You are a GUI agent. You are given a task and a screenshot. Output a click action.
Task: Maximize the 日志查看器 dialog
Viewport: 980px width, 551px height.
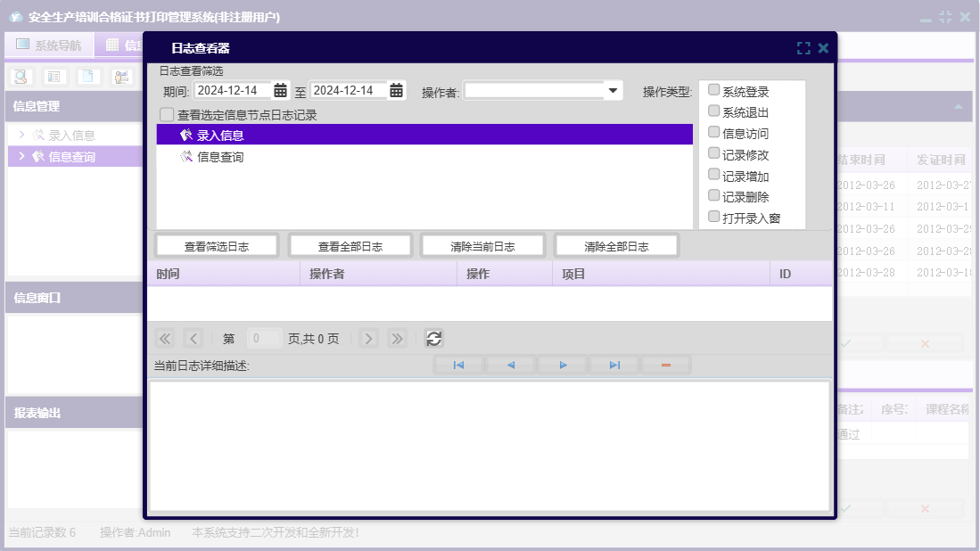[x=803, y=49]
